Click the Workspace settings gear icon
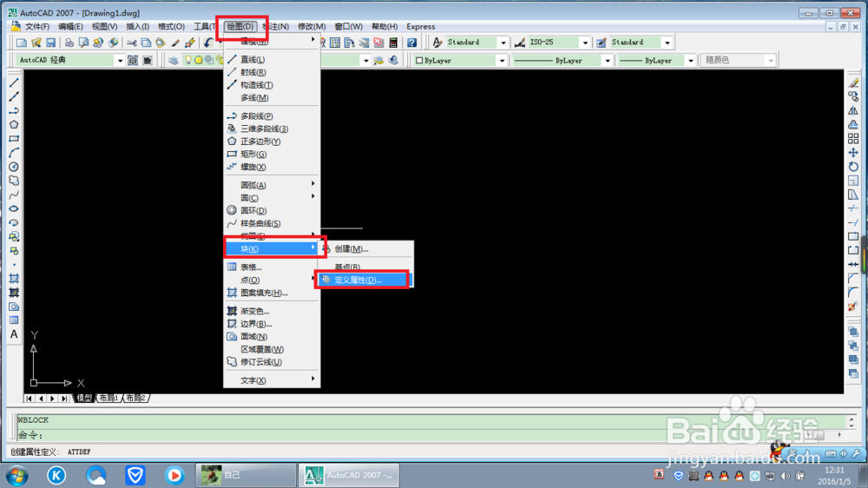868x488 pixels. click(x=133, y=61)
